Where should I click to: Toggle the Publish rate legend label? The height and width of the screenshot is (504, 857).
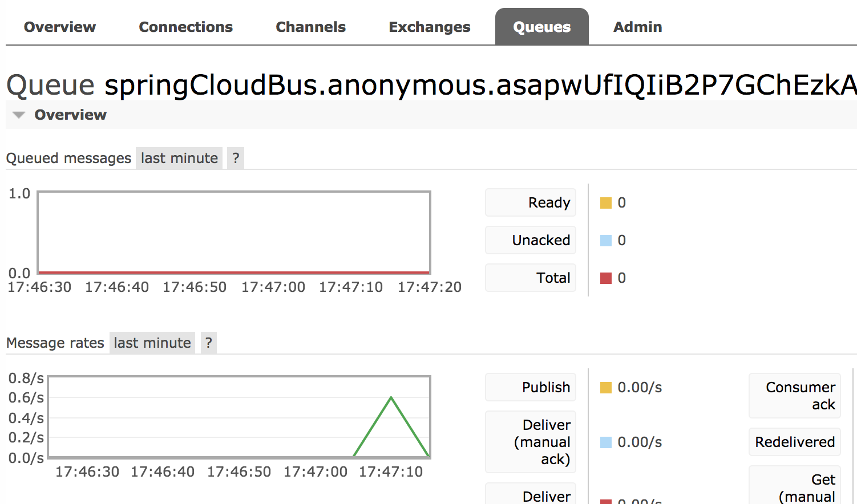[531, 387]
